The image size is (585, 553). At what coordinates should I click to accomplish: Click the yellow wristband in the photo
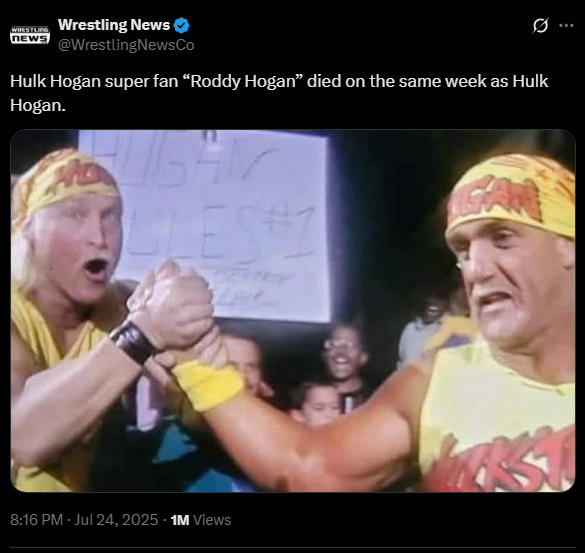[x=209, y=384]
